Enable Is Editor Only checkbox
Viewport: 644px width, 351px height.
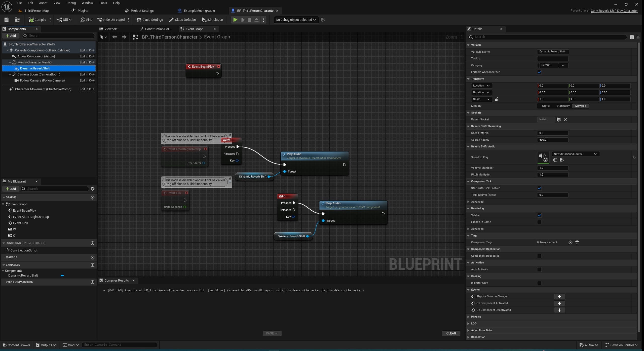click(539, 283)
